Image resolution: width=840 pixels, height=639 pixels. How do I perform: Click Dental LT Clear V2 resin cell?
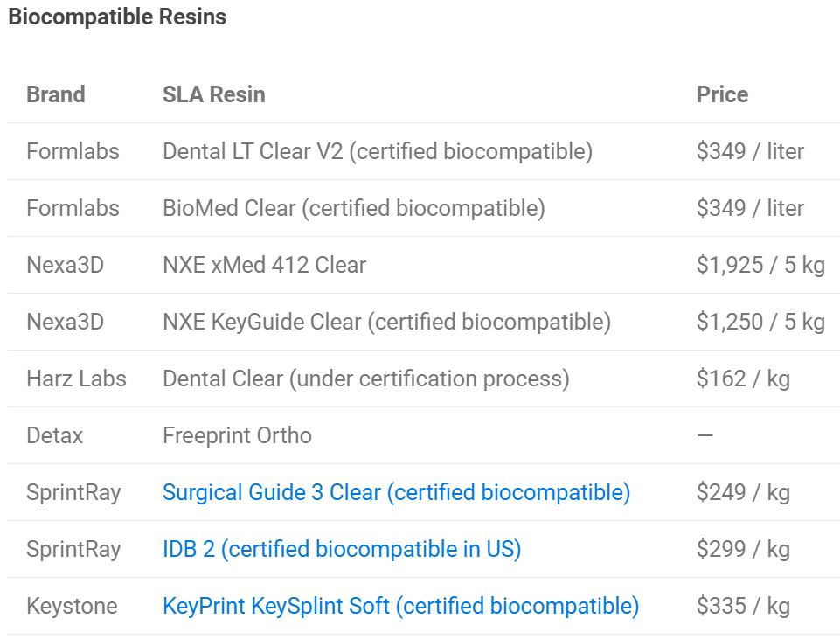coord(378,151)
